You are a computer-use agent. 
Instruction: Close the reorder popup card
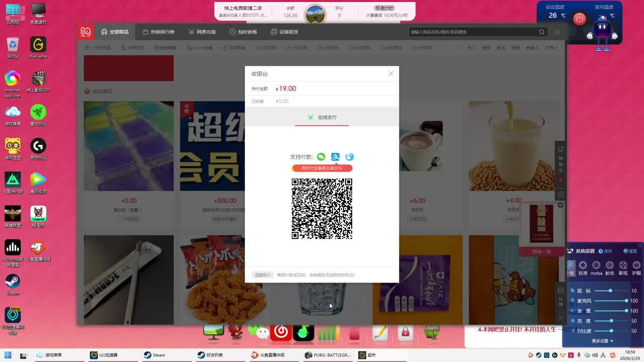click(x=560, y=205)
